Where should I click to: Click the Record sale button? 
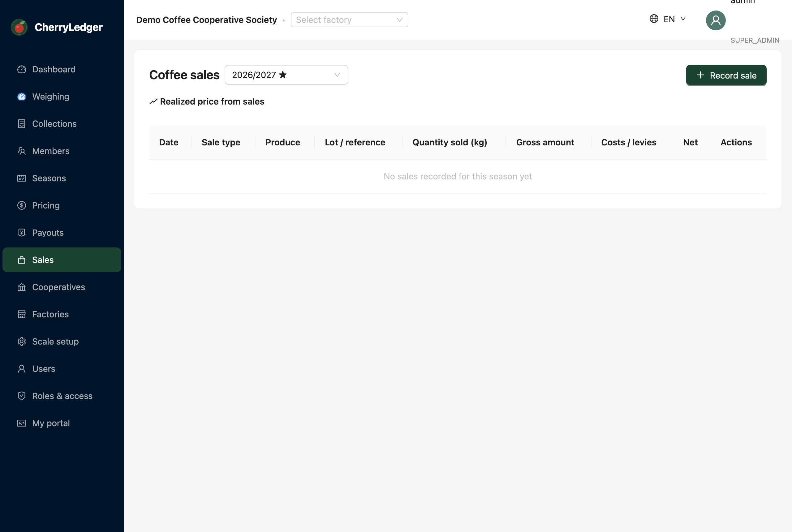tap(726, 75)
